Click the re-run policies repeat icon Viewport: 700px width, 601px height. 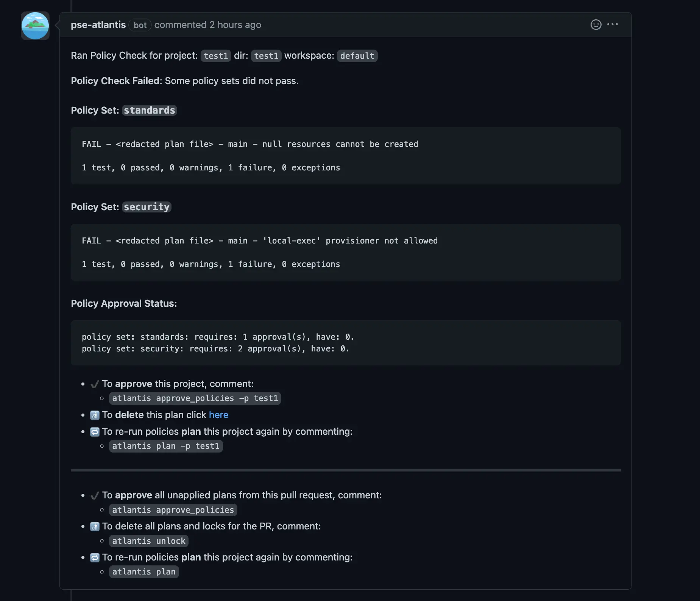(95, 432)
